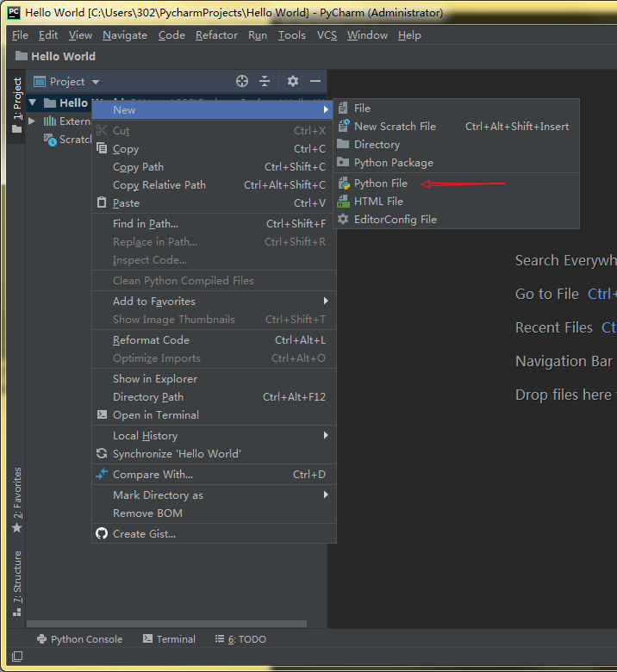Open the Python Console tab

(x=80, y=639)
